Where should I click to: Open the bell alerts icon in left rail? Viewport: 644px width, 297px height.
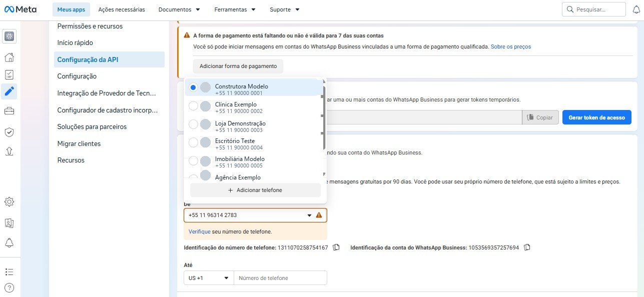pyautogui.click(x=9, y=243)
